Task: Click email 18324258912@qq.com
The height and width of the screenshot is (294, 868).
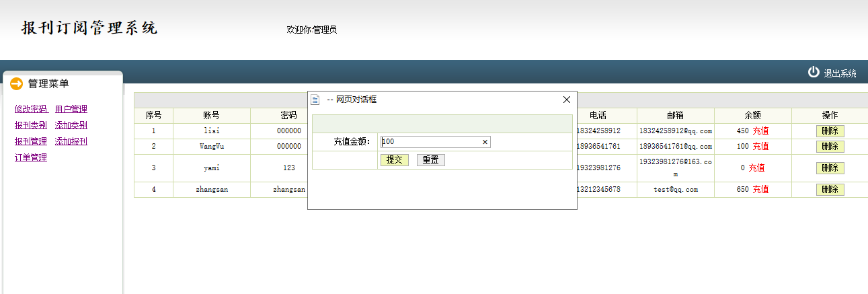Action: click(676, 131)
